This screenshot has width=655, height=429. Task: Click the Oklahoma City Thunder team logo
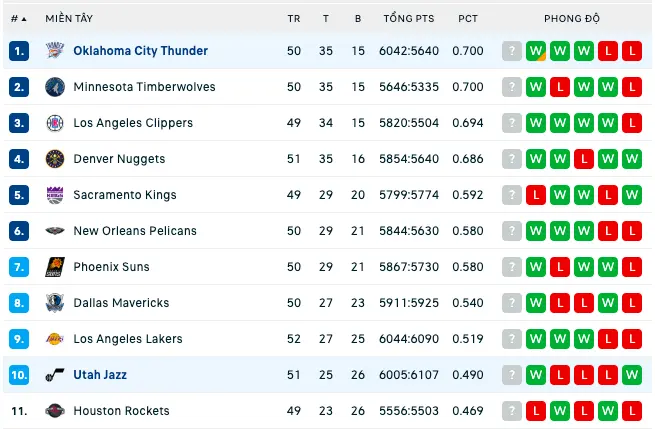[x=55, y=51]
